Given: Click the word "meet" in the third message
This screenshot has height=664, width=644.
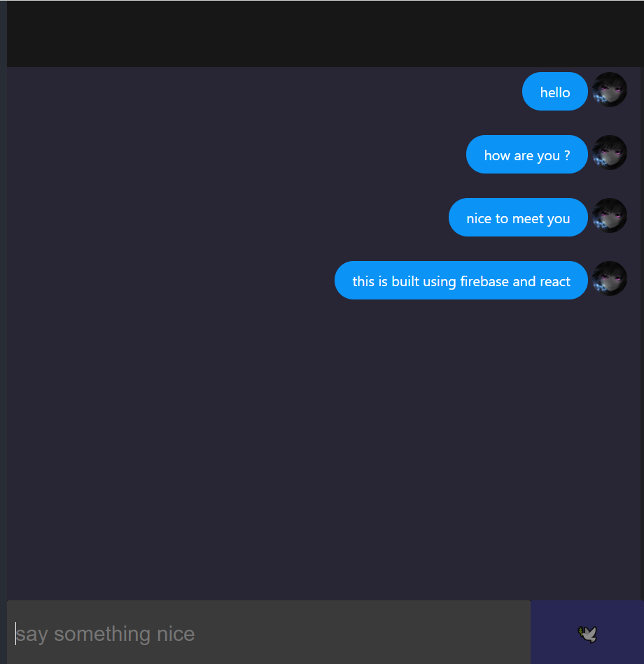Looking at the screenshot, I should 528,218.
